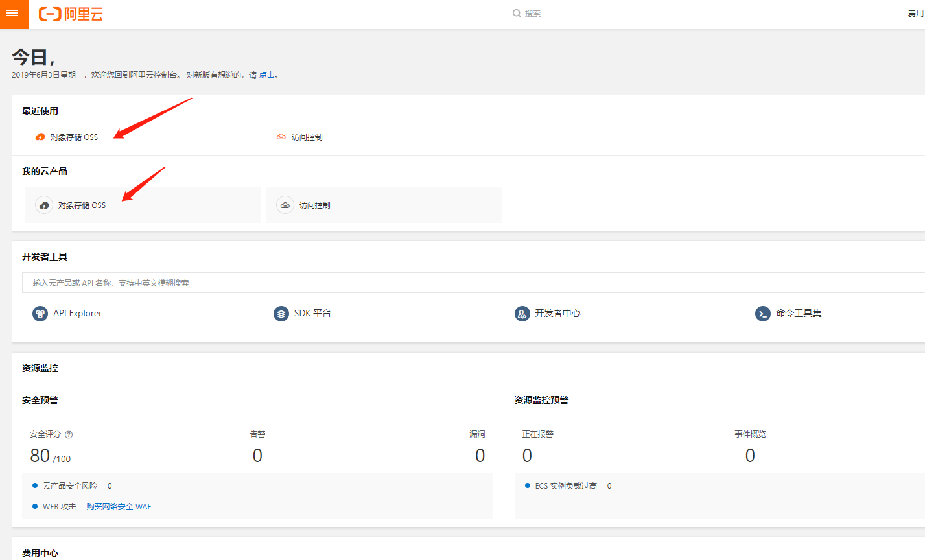Open 访问控制 card in 我的云产品
This screenshot has width=925, height=560.
point(384,205)
